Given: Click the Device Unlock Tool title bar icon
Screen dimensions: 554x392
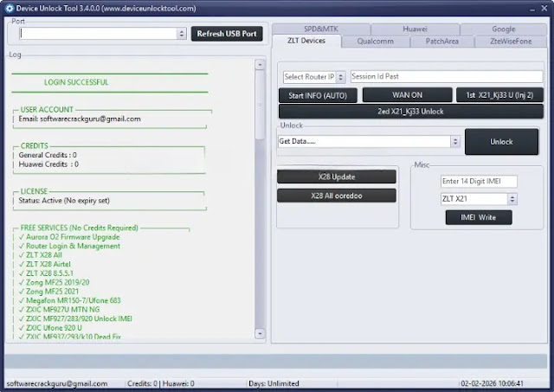Looking at the screenshot, I should (10, 10).
